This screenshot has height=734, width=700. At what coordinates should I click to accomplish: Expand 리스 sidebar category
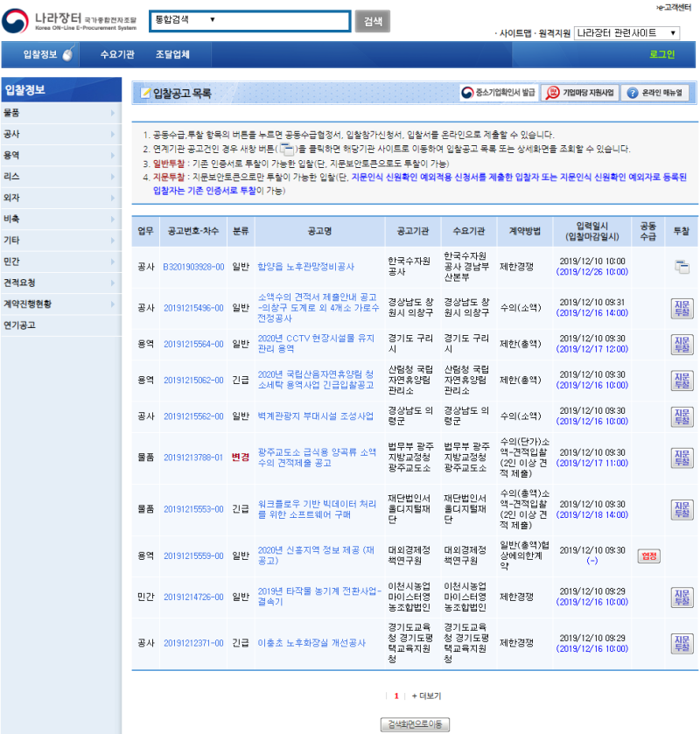tap(61, 177)
